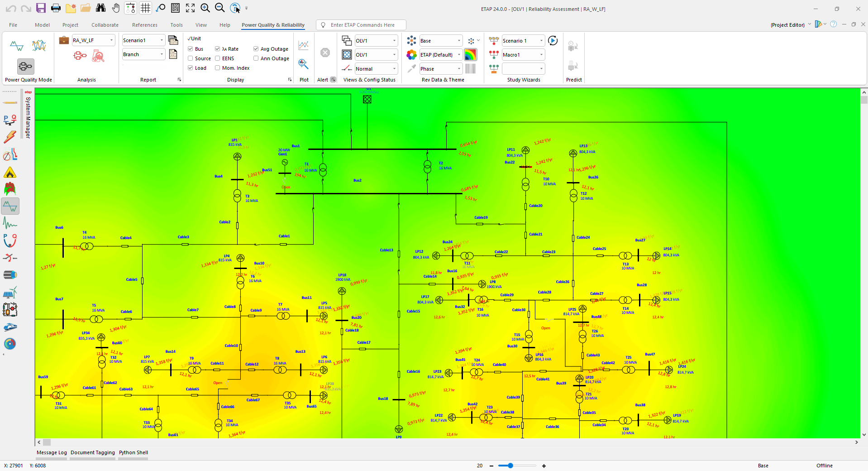Select the Pan hand tool

[115, 8]
